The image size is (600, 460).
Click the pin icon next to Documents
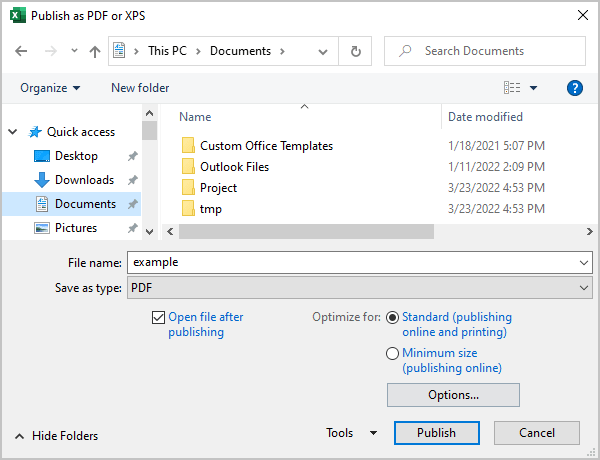pos(132,204)
